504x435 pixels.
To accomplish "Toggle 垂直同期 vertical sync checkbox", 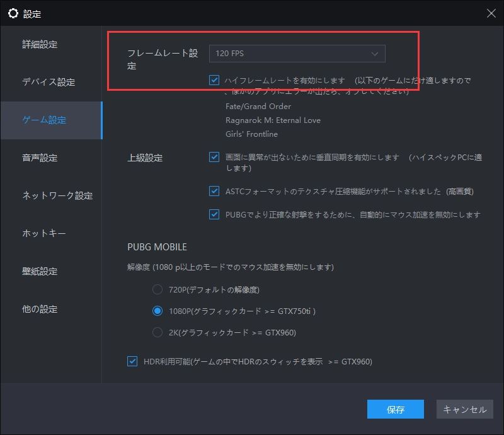I will 214,157.
